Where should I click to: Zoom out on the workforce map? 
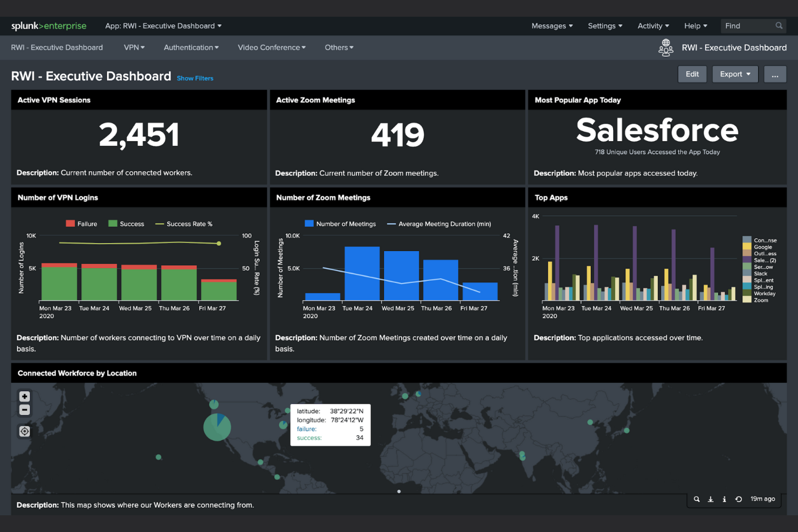click(24, 410)
